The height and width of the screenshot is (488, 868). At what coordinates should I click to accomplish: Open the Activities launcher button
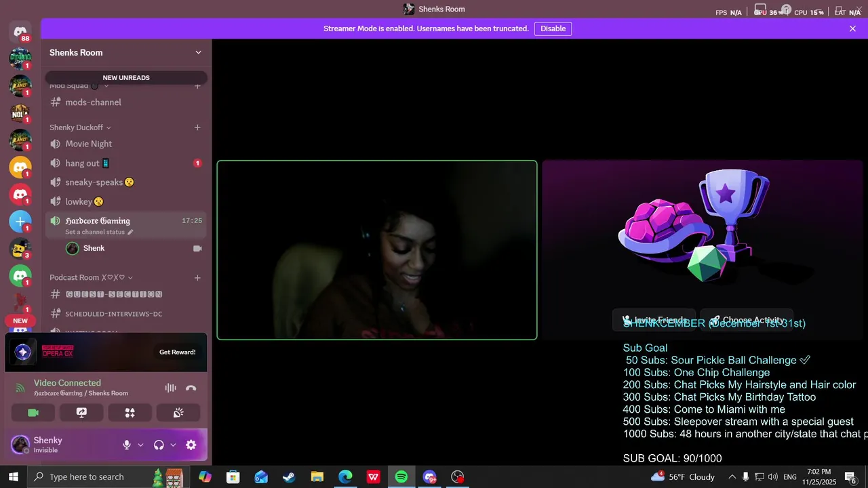click(x=130, y=413)
